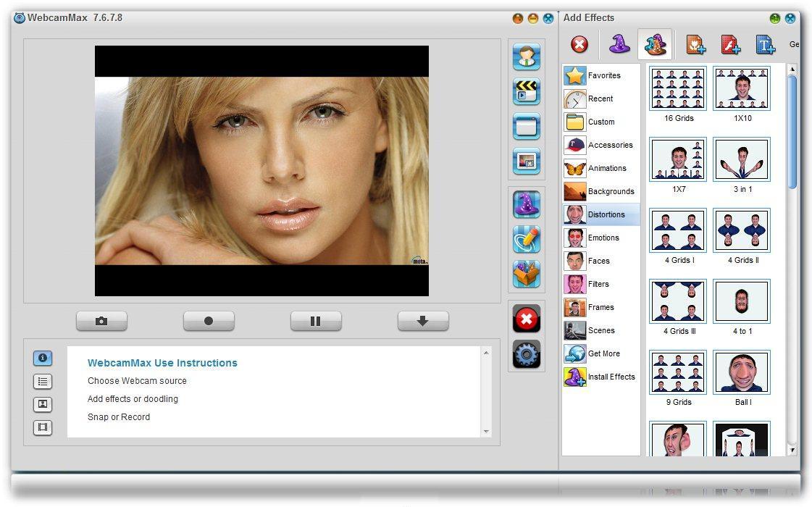The image size is (812, 507).
Task: Click the video preview area
Action: click(261, 171)
